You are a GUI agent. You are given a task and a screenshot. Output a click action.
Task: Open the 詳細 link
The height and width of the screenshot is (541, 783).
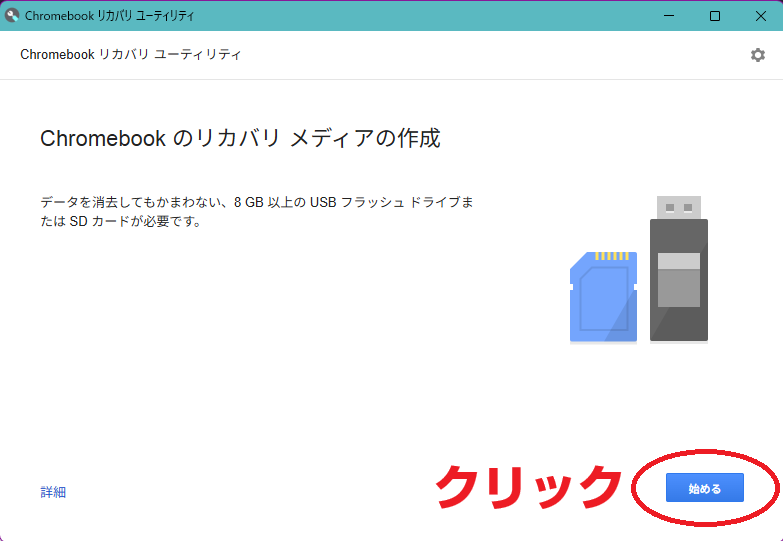coord(53,492)
